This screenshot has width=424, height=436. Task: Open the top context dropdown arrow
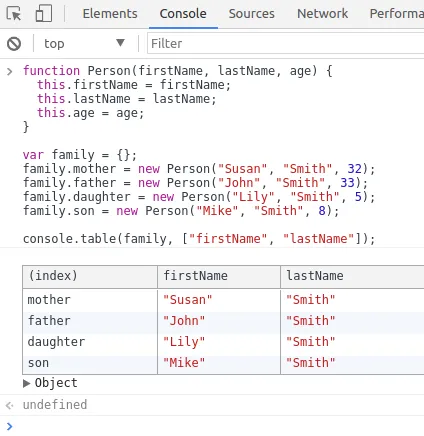tap(120, 43)
